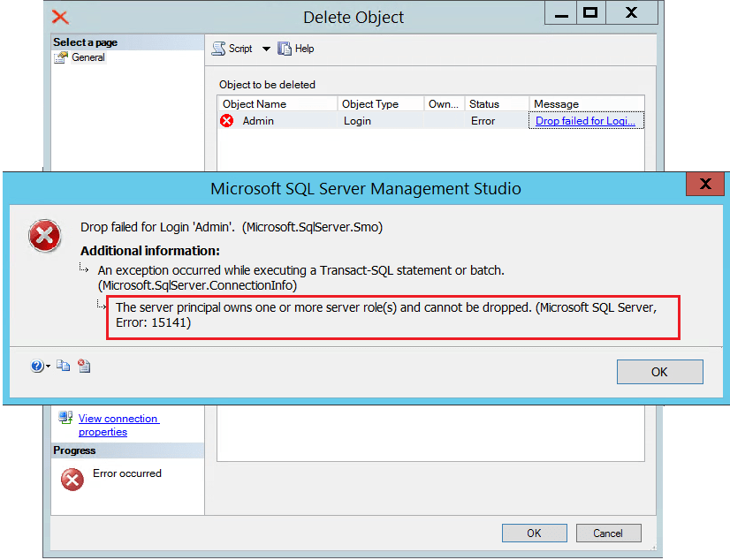Click the copy message text icon
The height and width of the screenshot is (560, 730).
(64, 366)
